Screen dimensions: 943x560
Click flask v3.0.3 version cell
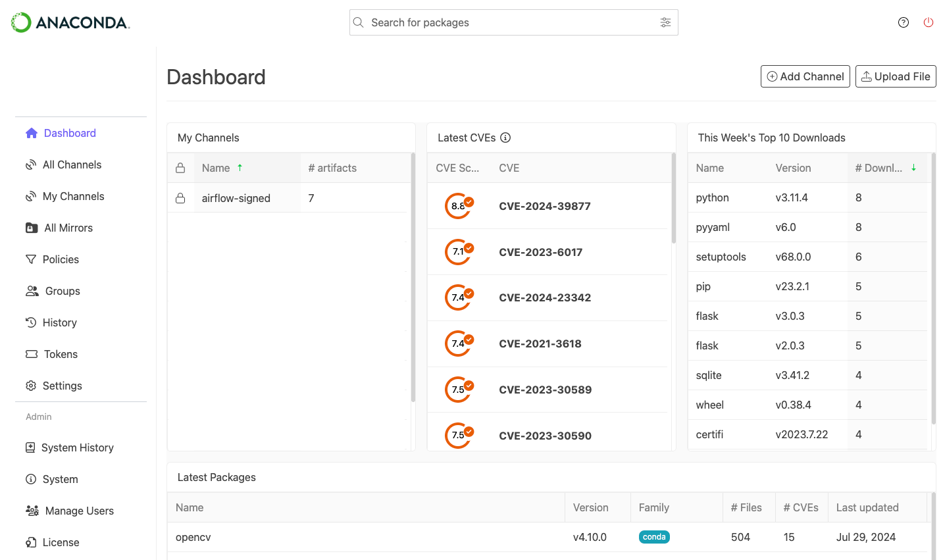pos(790,316)
